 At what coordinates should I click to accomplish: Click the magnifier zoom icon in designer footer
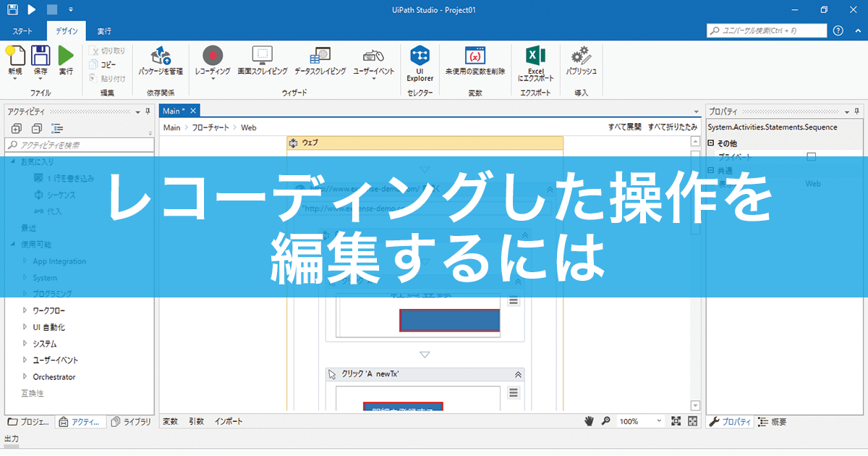pos(605,421)
